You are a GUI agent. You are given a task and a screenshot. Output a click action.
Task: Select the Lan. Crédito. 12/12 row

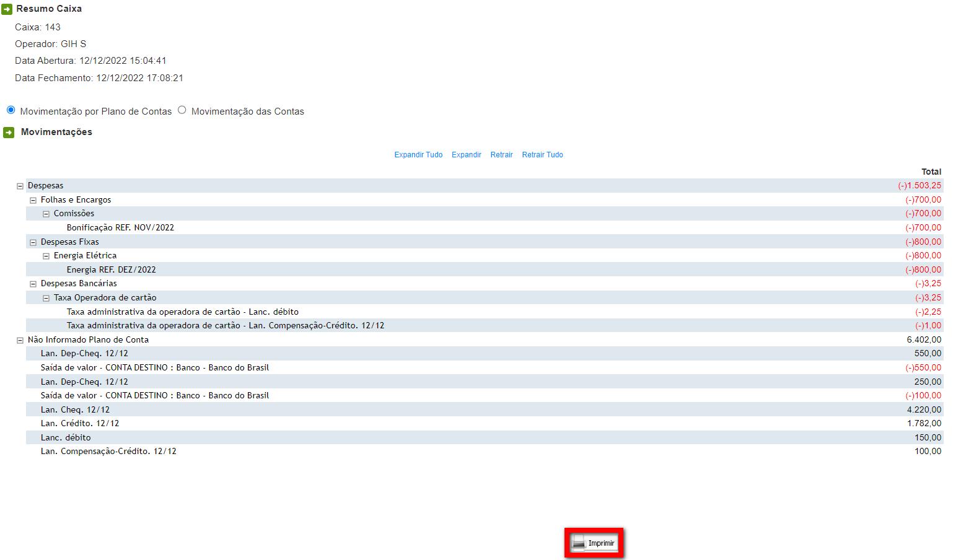(80, 424)
